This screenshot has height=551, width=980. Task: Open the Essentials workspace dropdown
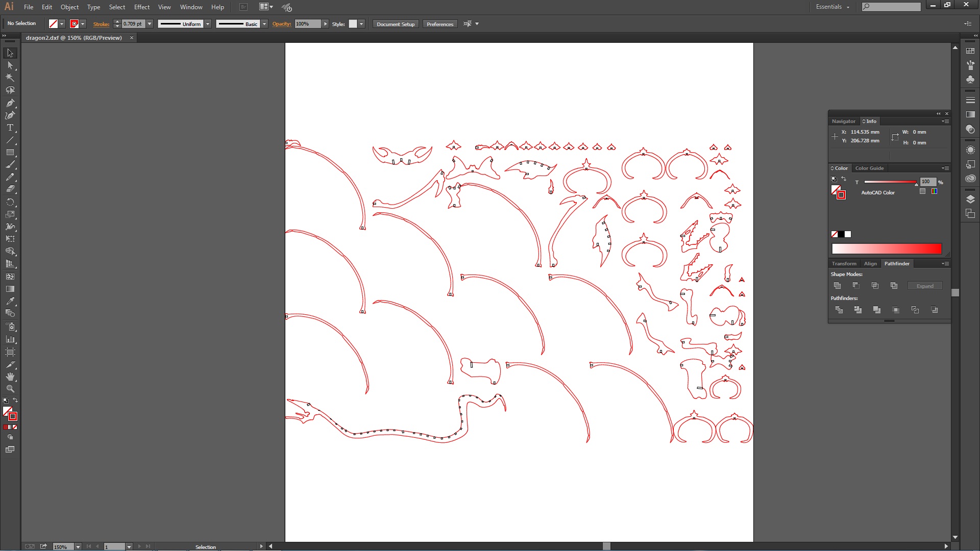[832, 7]
